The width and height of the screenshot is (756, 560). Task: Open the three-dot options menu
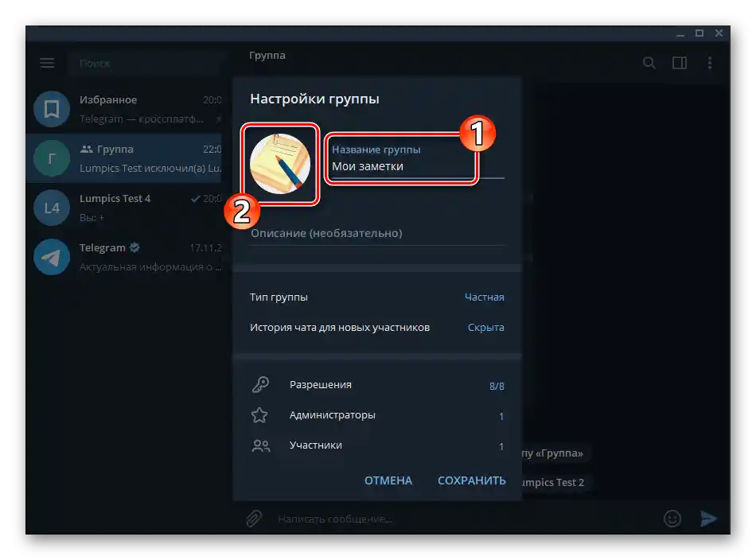(710, 62)
